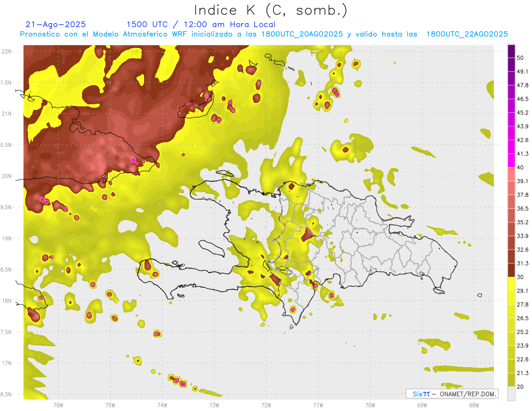Viewport: 532px width, 411px height.
Task: Click the '32.6' color scale value
Action: (523, 250)
